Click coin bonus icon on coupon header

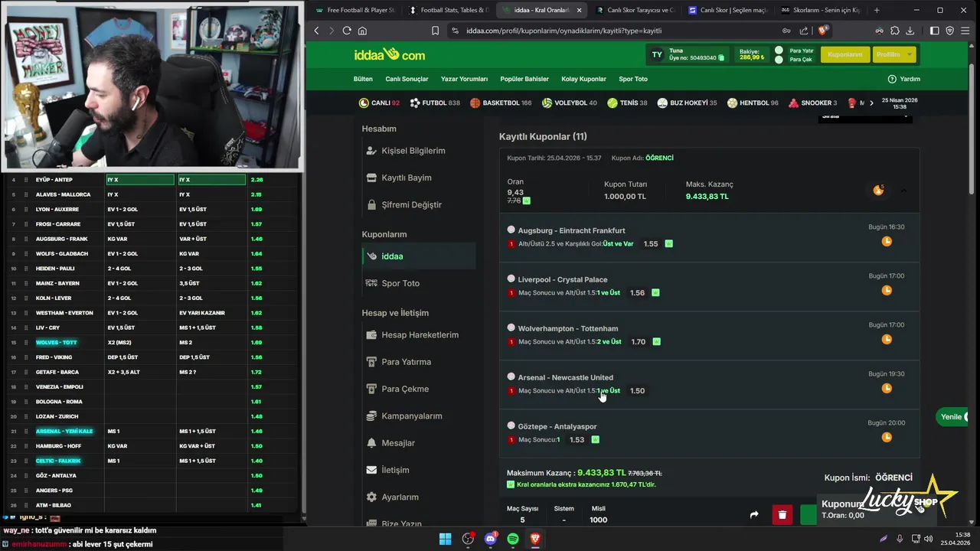879,190
